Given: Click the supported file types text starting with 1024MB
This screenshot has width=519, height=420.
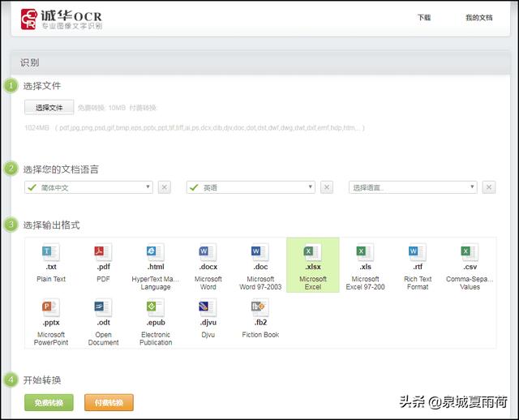Looking at the screenshot, I should 195,128.
